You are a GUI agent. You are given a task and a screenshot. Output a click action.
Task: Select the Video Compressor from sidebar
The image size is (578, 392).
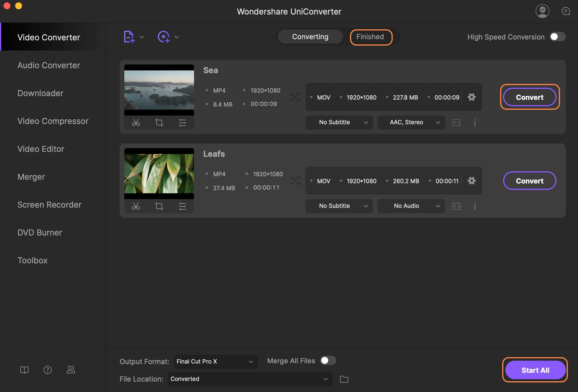pos(53,120)
